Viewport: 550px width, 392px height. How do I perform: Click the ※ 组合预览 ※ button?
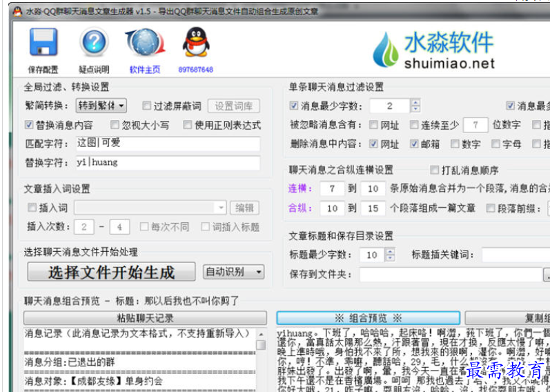click(368, 318)
